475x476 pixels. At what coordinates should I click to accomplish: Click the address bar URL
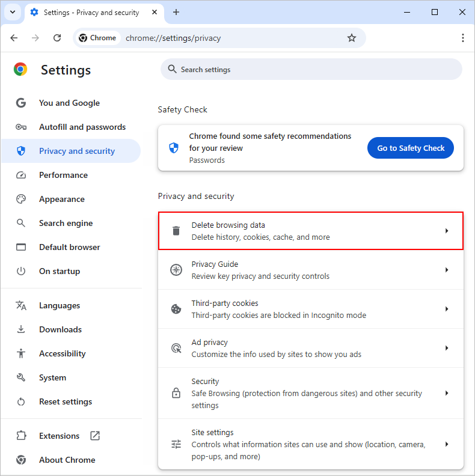173,38
